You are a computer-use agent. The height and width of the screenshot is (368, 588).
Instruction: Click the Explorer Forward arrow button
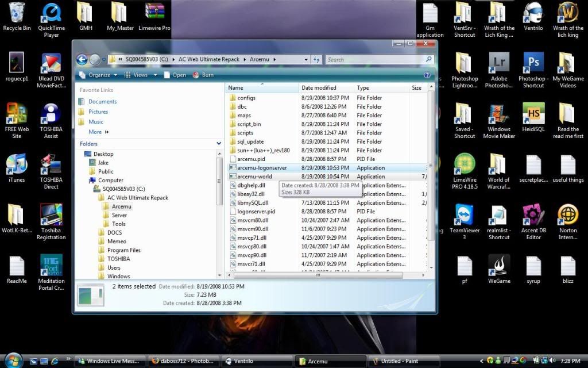pyautogui.click(x=95, y=59)
